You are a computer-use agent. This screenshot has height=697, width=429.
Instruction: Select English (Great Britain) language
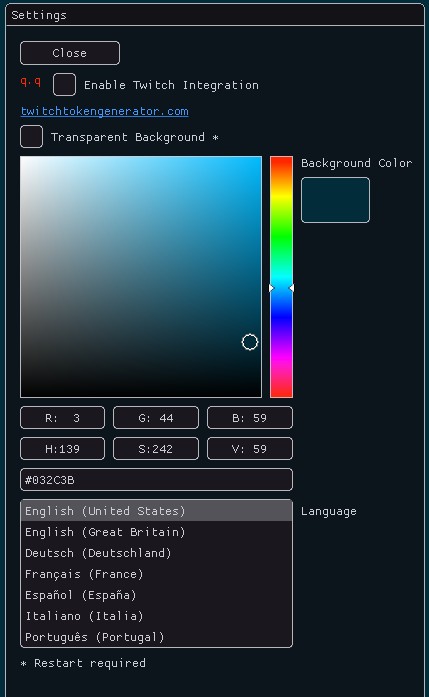156,532
